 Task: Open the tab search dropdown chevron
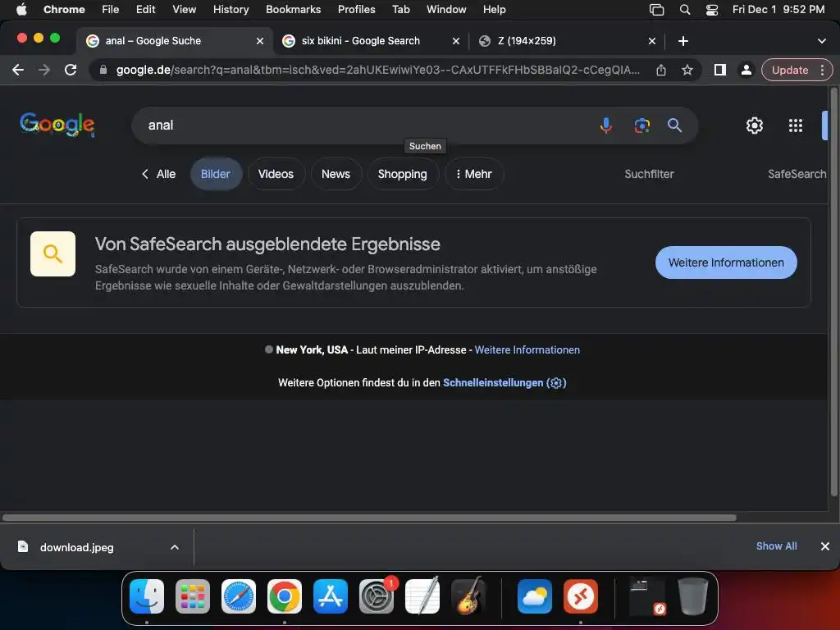(x=821, y=41)
